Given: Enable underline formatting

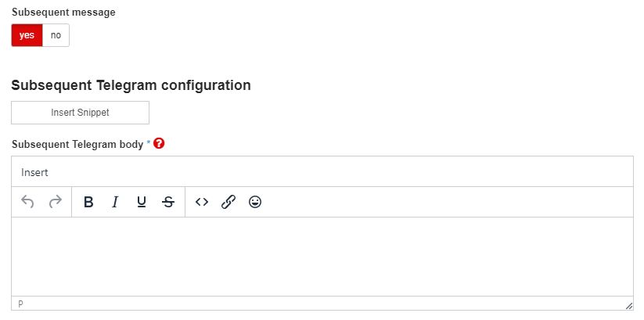Looking at the screenshot, I should pyautogui.click(x=141, y=202).
